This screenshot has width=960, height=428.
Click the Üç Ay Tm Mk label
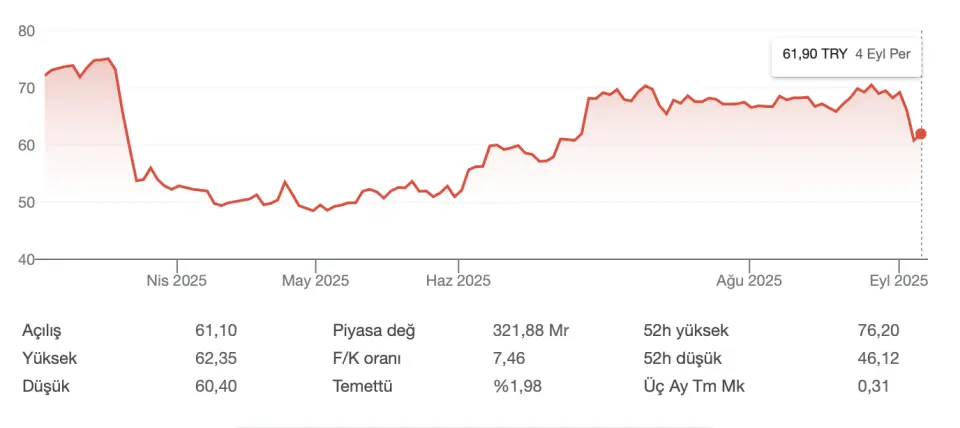[x=694, y=386]
